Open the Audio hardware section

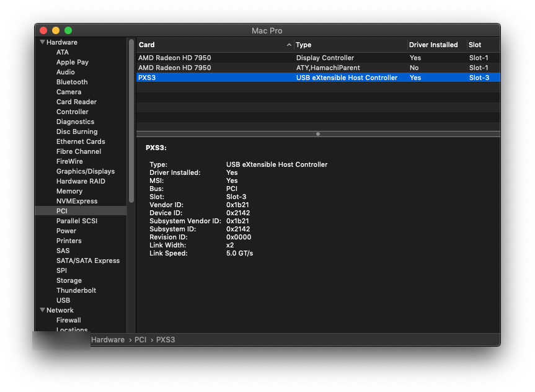(66, 72)
